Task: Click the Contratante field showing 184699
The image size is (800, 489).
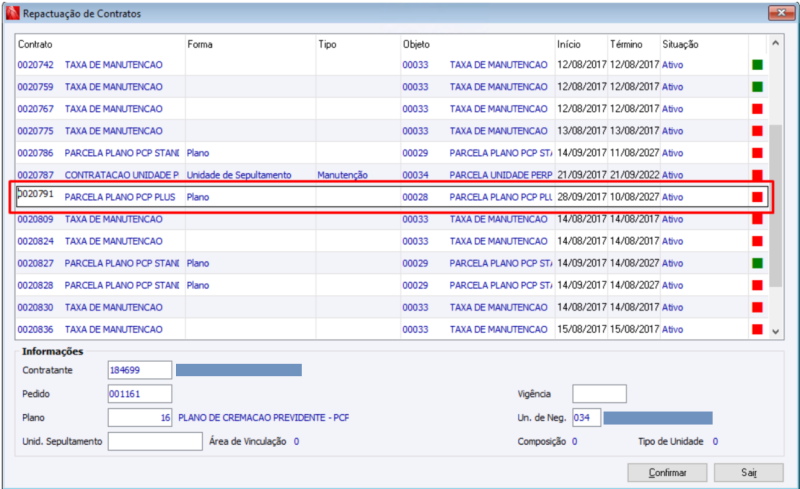Action: point(139,370)
